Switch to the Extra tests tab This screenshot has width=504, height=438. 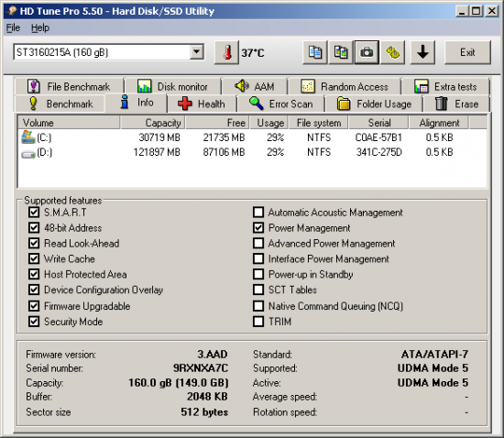[x=445, y=86]
